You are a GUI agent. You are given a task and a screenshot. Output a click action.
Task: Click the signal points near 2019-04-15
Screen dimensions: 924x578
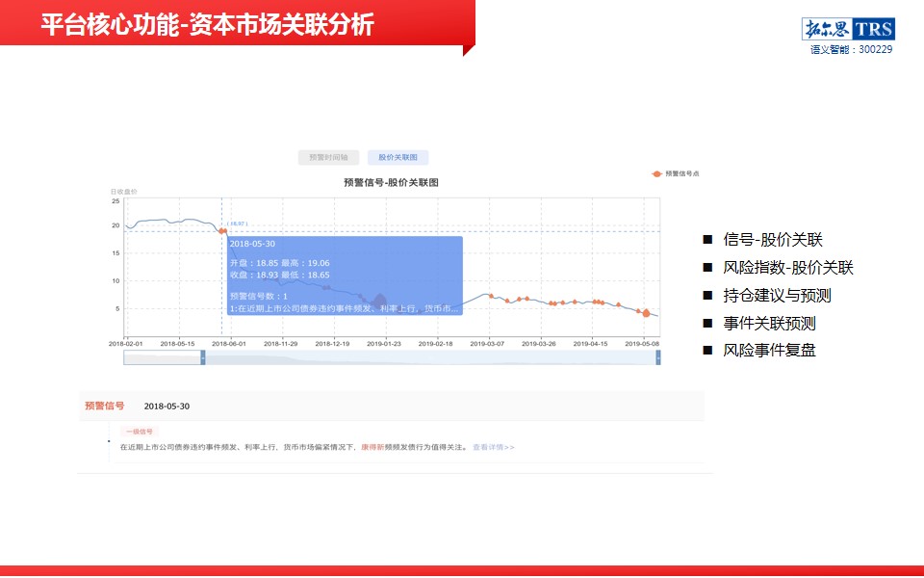pos(598,302)
